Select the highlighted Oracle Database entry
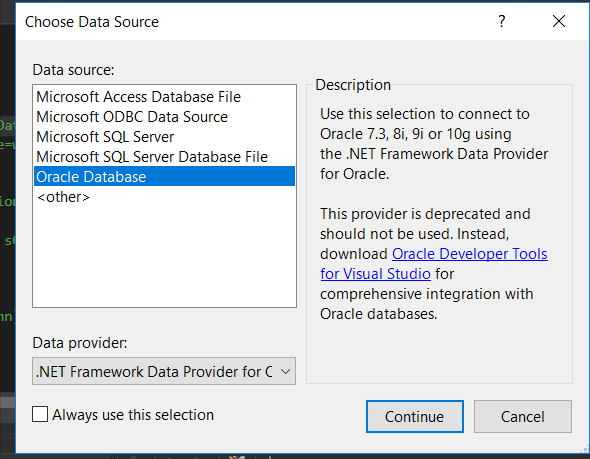Image resolution: width=590 pixels, height=459 pixels. click(164, 176)
